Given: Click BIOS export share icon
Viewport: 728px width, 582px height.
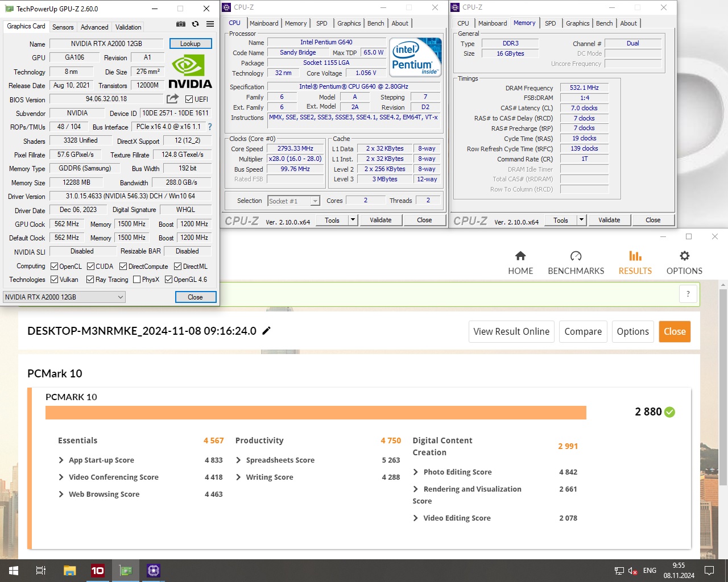Looking at the screenshot, I should [x=172, y=99].
